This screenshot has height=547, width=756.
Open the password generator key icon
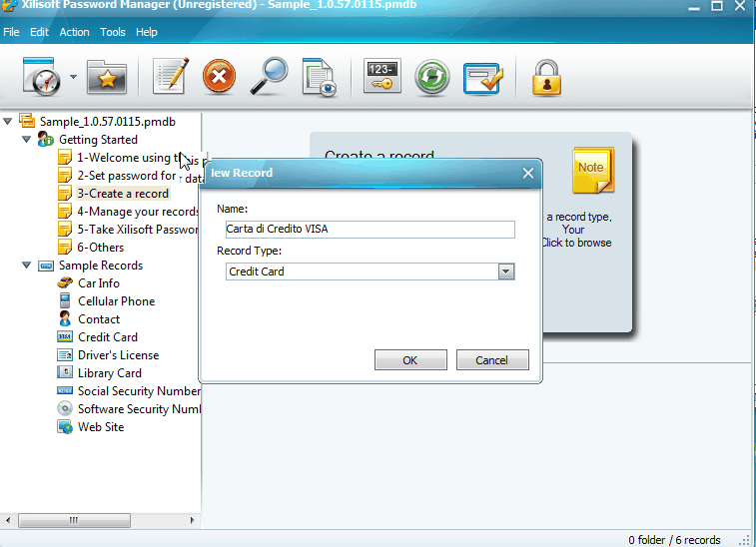click(382, 76)
